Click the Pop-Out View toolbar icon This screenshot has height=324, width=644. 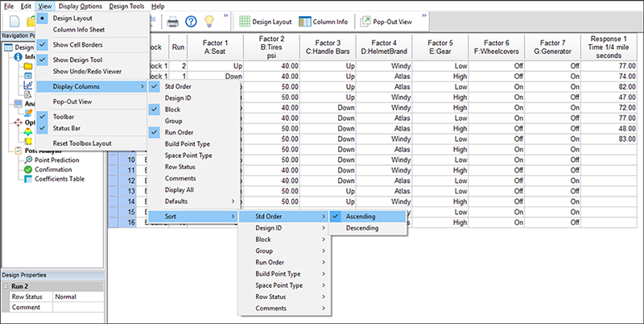click(365, 22)
